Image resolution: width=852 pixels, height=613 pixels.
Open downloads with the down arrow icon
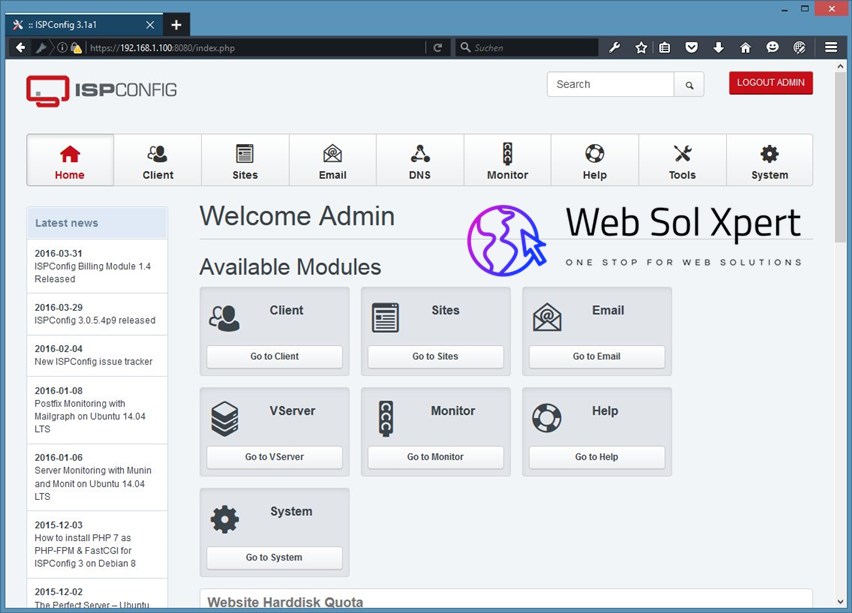[x=718, y=48]
